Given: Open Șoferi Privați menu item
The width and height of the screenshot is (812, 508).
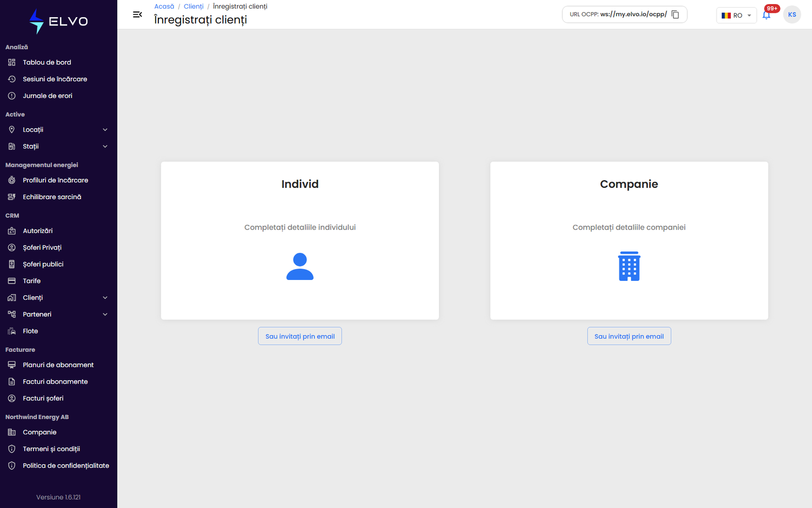Looking at the screenshot, I should (58, 247).
